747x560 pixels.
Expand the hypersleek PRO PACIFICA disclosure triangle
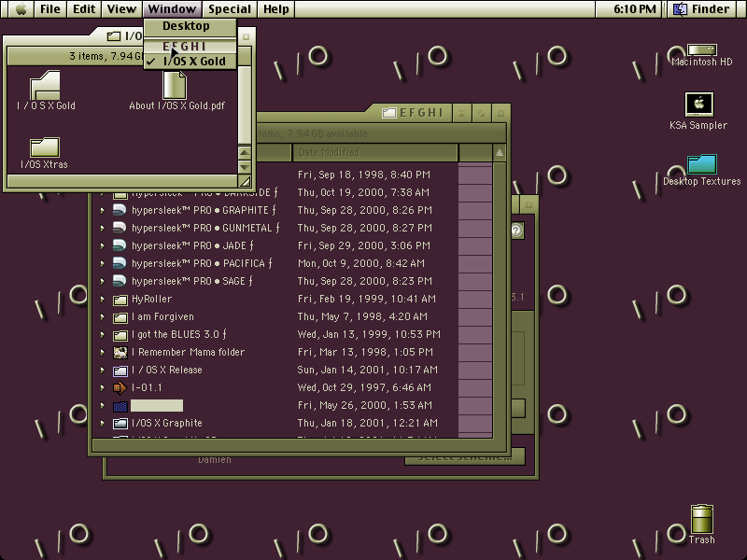point(102,263)
